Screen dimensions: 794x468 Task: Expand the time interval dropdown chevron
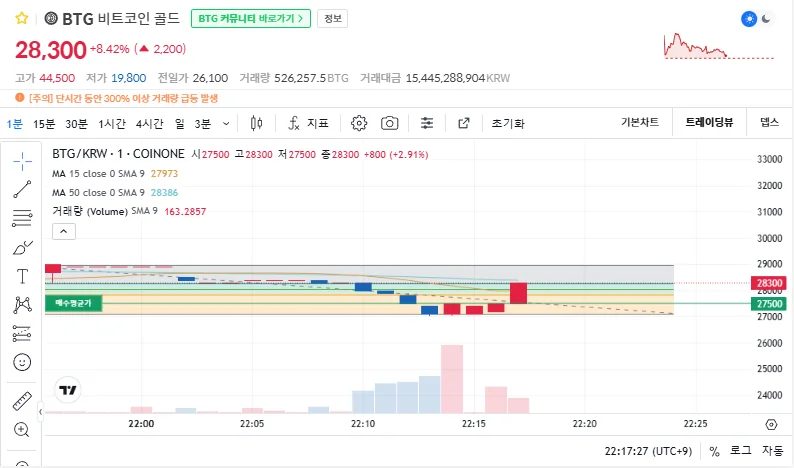pyautogui.click(x=226, y=123)
